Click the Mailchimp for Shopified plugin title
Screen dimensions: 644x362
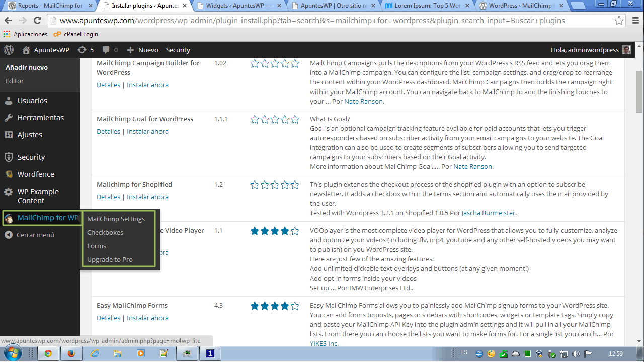tap(134, 184)
